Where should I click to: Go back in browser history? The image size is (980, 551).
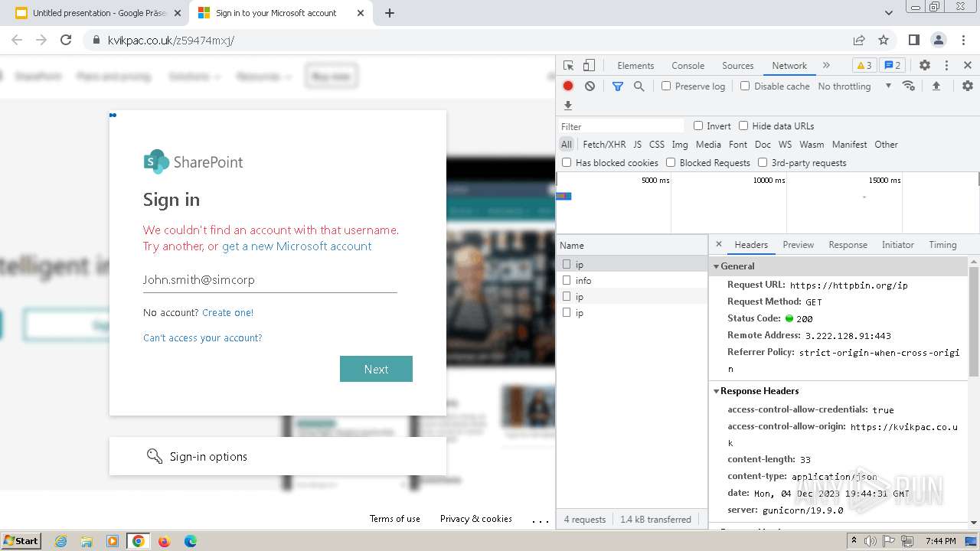point(17,40)
